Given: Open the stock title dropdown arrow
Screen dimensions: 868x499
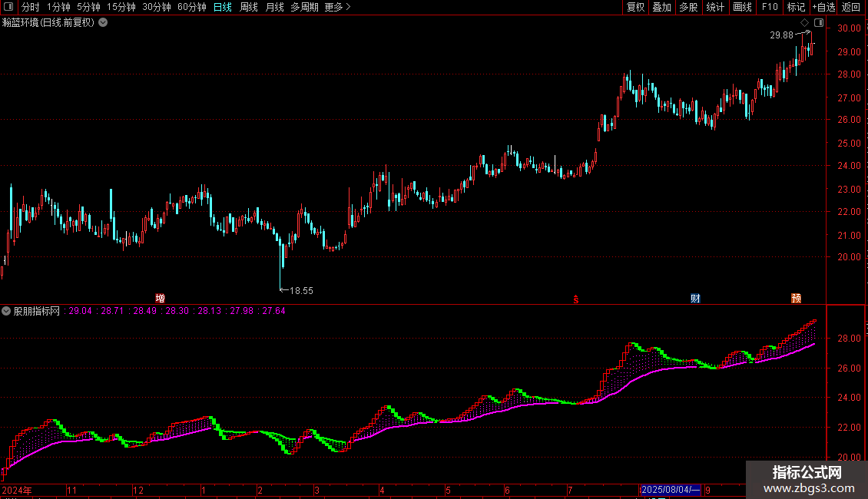Looking at the screenshot, I should 103,23.
